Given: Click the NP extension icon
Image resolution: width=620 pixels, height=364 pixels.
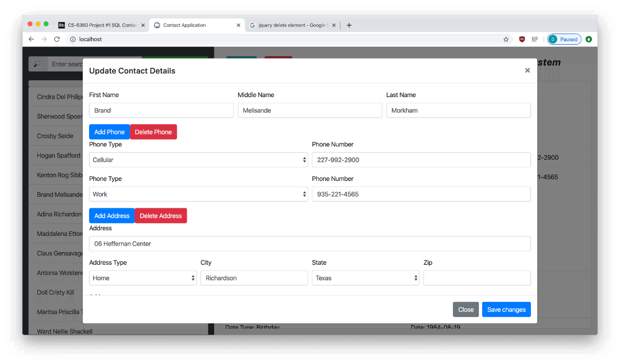Looking at the screenshot, I should pos(534,39).
